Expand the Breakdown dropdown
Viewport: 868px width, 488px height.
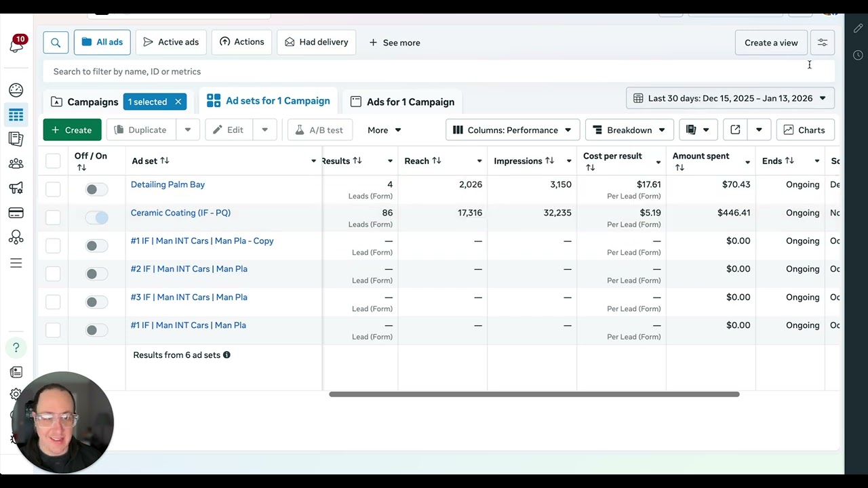629,130
